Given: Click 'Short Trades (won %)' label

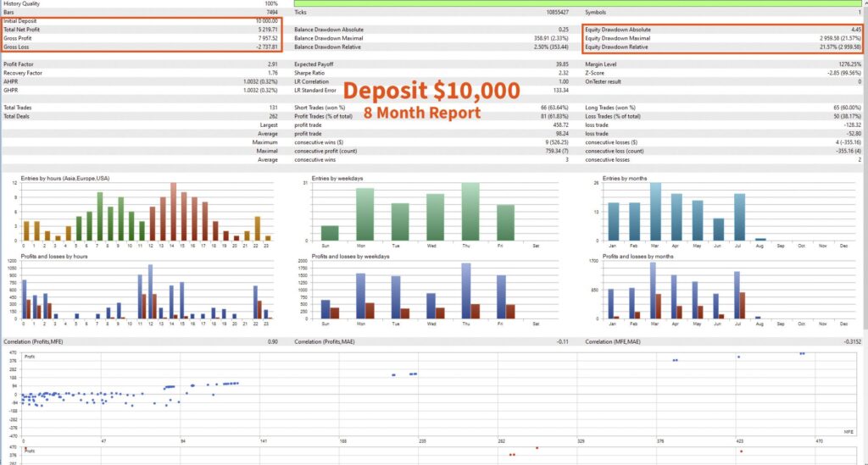Looking at the screenshot, I should pos(320,108).
